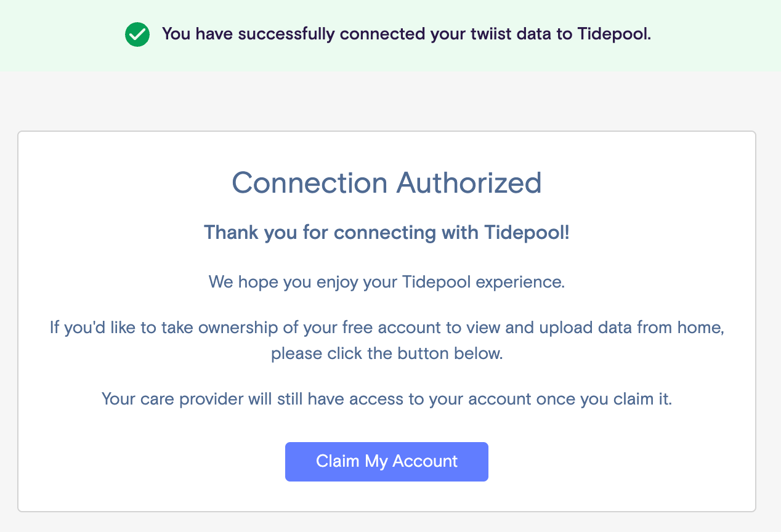Click the twiist data success message

(x=407, y=34)
